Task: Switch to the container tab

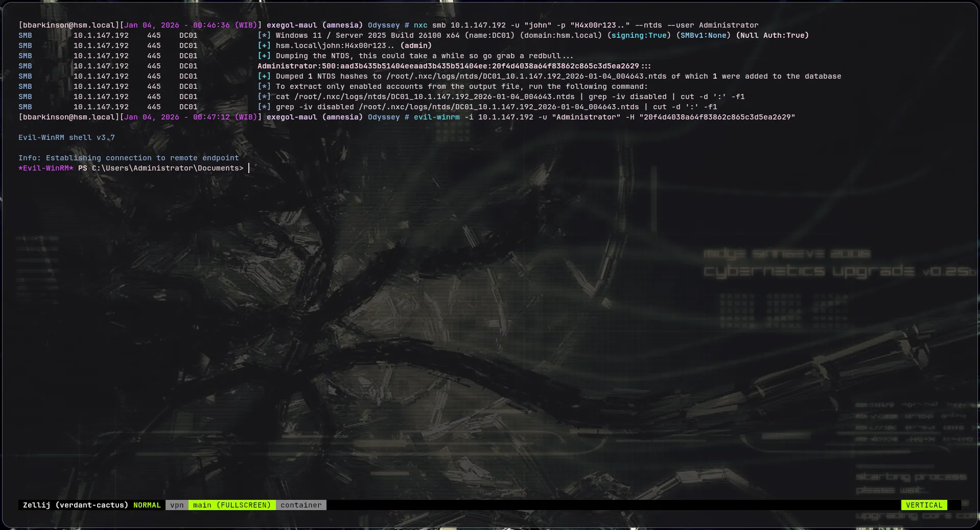Action: click(x=301, y=505)
